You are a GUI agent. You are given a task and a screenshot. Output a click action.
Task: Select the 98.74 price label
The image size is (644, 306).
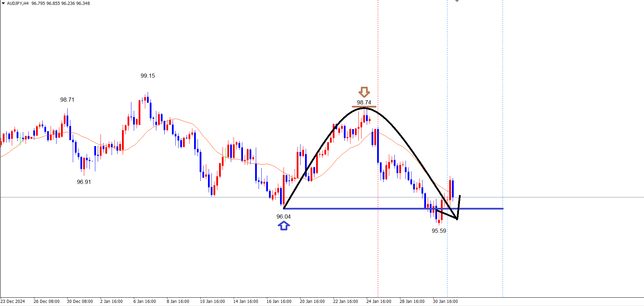click(x=364, y=102)
